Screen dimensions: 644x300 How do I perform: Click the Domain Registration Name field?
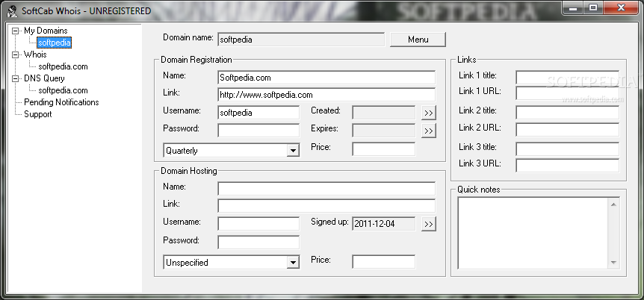[326, 78]
